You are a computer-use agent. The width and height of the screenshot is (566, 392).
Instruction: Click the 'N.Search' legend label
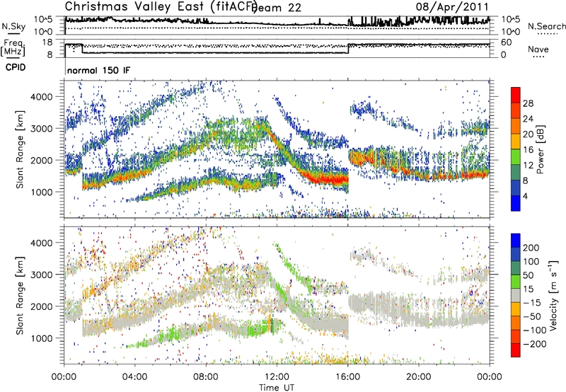546,26
